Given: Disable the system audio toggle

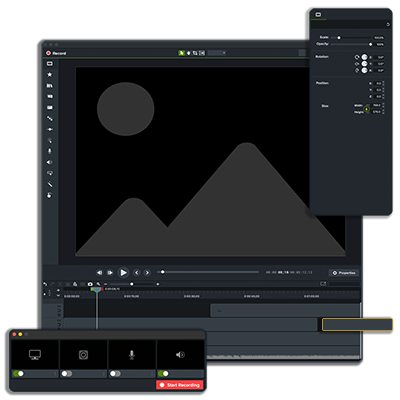Looking at the screenshot, I should point(163,374).
